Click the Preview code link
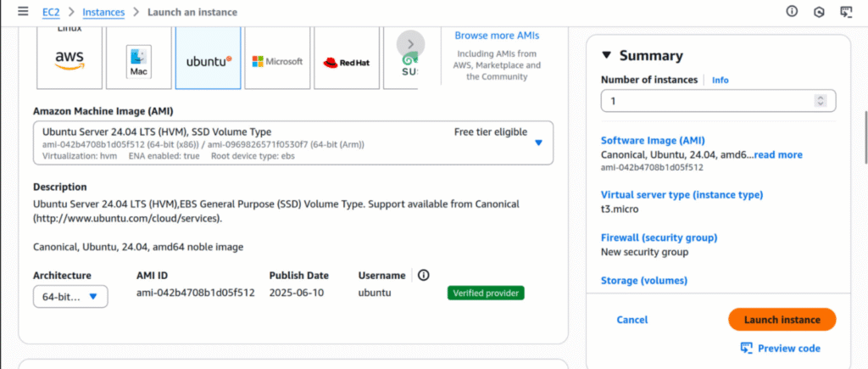This screenshot has height=369, width=868. (x=789, y=348)
